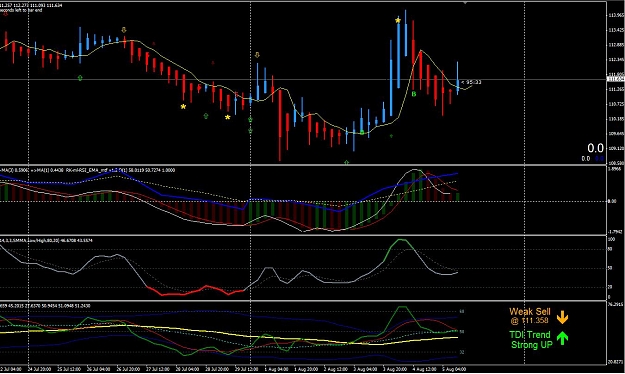Click the '5 Aug 04:00' time axis label
The height and width of the screenshot is (374, 625).
[454, 370]
